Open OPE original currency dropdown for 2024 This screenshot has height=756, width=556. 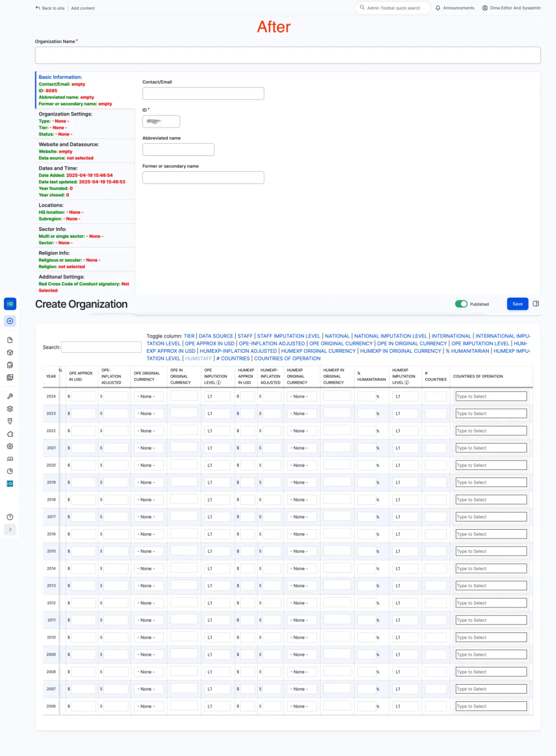pos(148,397)
